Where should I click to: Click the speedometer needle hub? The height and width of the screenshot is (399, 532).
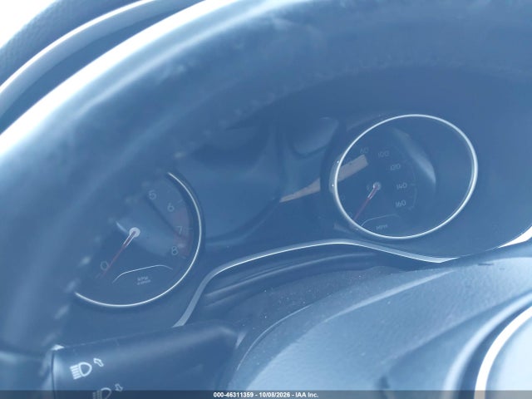377,186
